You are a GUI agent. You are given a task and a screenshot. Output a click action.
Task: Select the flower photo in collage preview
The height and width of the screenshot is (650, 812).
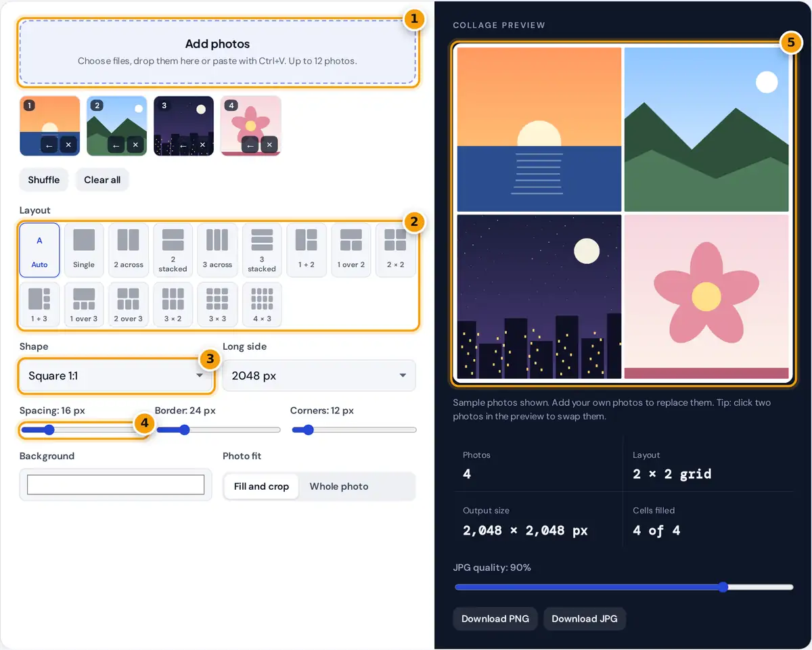click(706, 297)
